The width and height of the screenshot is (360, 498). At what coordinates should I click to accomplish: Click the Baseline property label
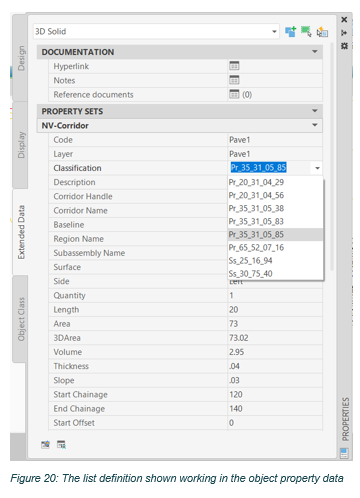(x=69, y=225)
